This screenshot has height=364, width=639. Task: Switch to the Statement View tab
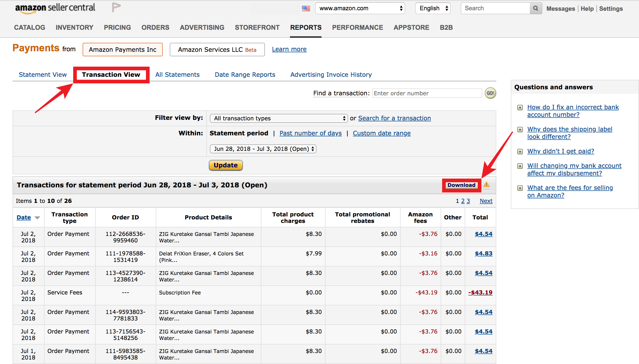pyautogui.click(x=43, y=75)
